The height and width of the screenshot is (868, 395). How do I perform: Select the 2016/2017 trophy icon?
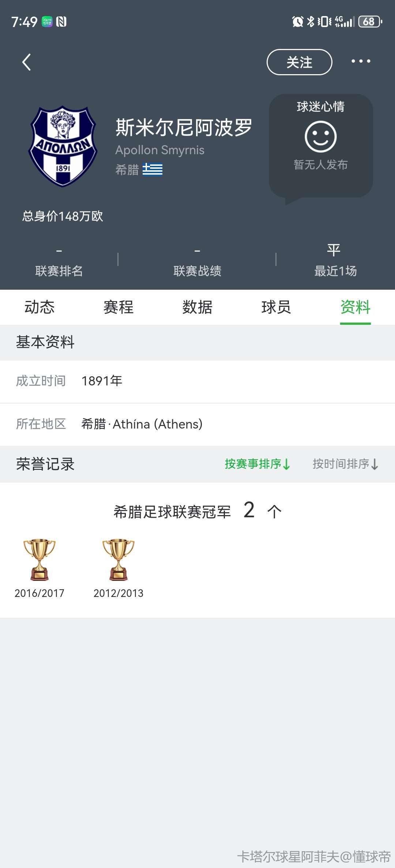click(x=39, y=559)
